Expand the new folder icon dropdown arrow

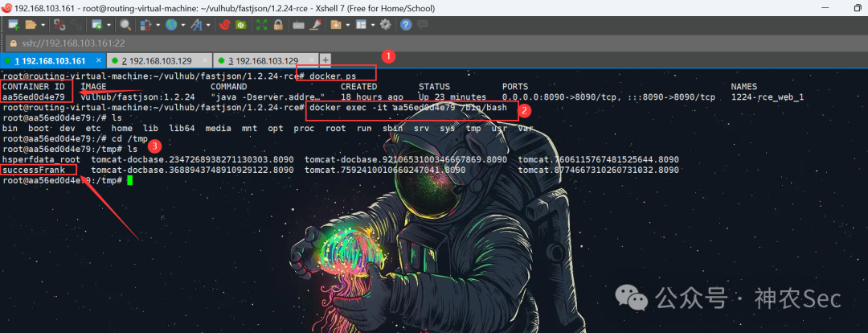click(348, 25)
